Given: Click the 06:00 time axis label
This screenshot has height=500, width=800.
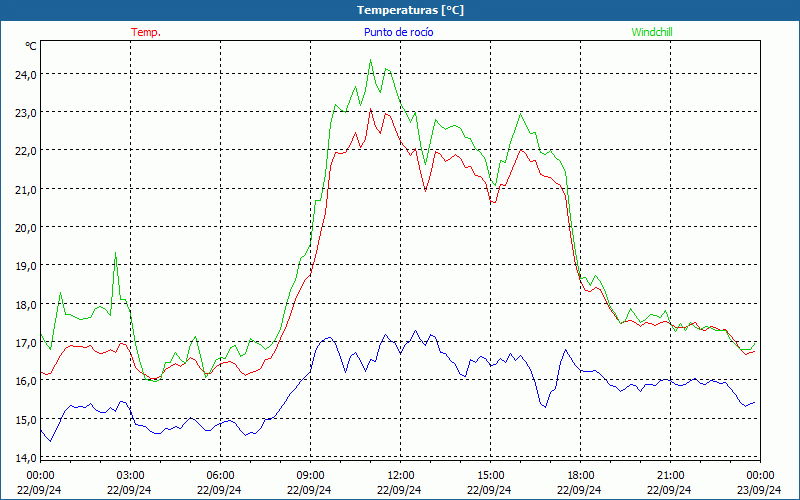Looking at the screenshot, I should click(220, 476).
